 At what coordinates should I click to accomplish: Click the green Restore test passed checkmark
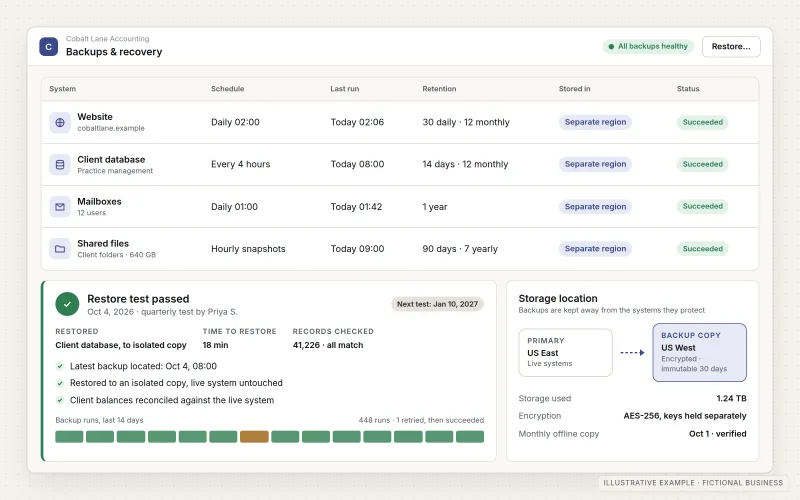[67, 304]
